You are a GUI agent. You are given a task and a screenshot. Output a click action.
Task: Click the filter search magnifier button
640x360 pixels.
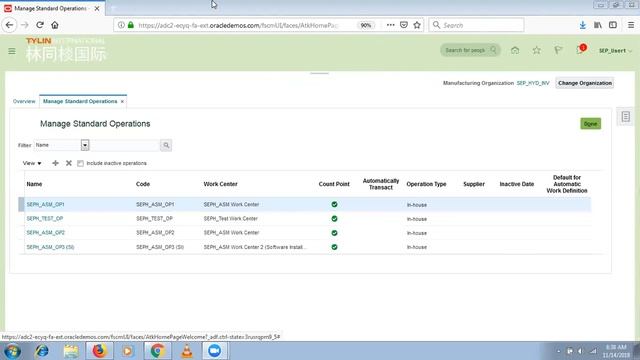tap(166, 145)
